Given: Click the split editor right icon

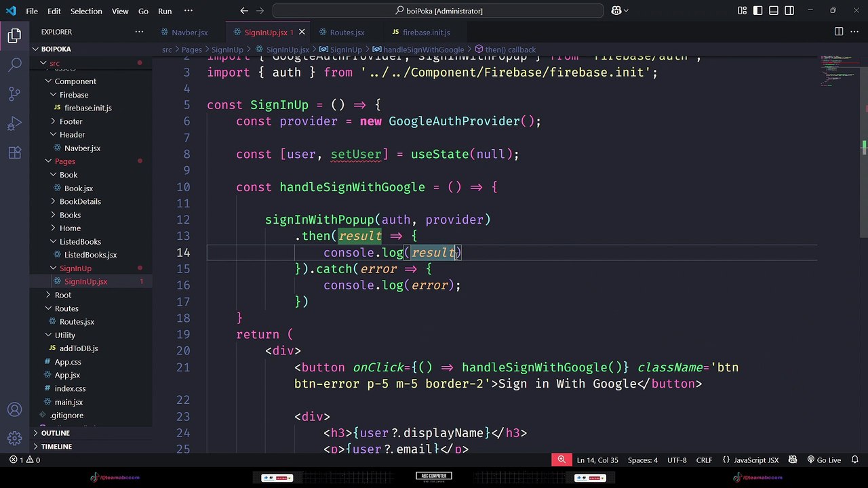Looking at the screenshot, I should point(839,32).
